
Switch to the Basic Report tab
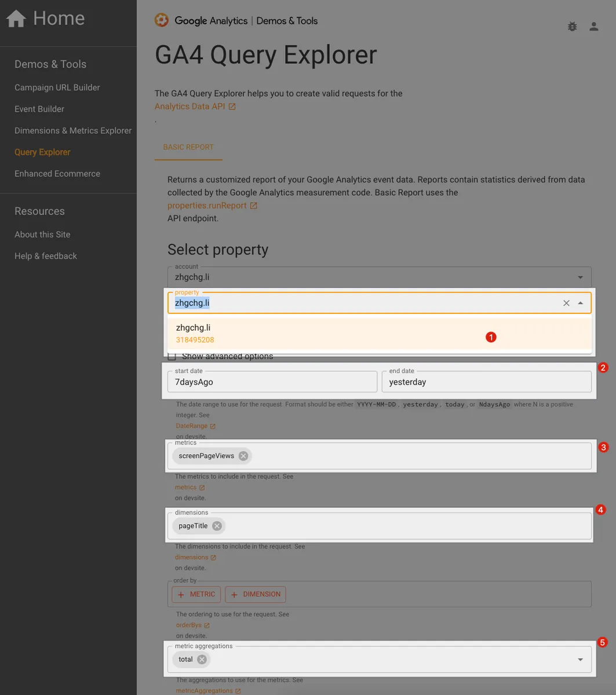pos(188,147)
